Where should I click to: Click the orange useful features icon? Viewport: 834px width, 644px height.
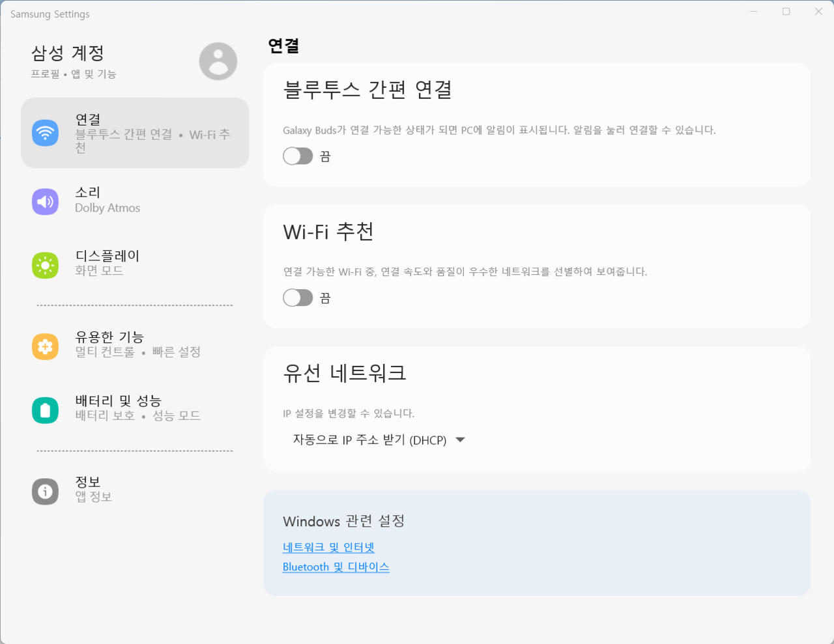(45, 346)
